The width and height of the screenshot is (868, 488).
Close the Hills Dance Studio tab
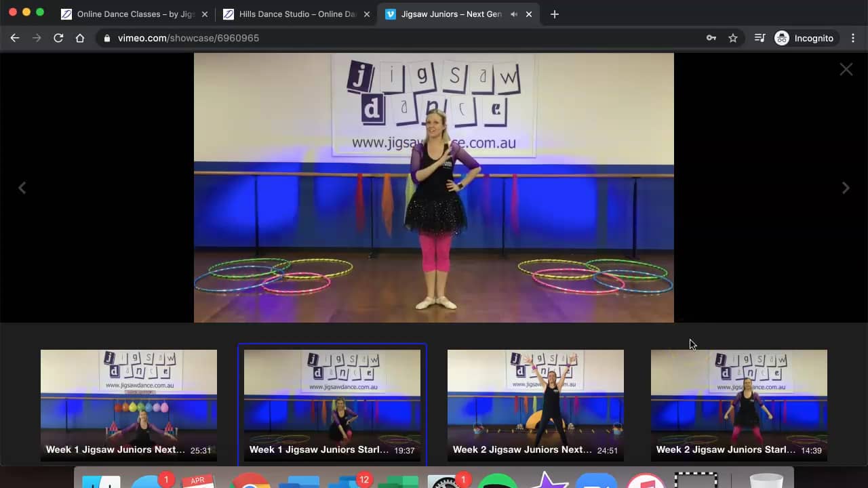tap(367, 14)
